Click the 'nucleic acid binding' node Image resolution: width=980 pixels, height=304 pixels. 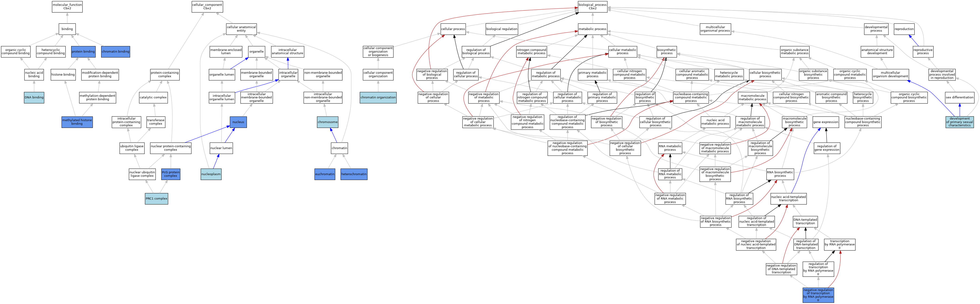(34, 75)
